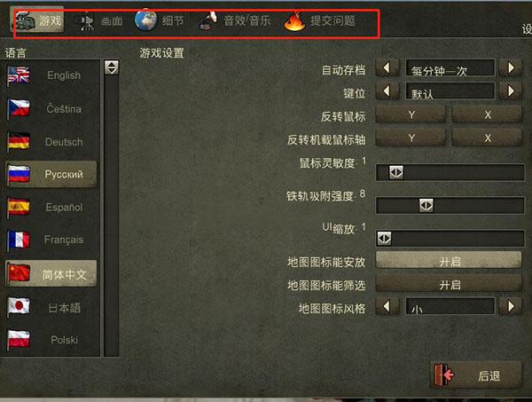Toggle the 反转机载鼠标轴 X axis button

487,138
